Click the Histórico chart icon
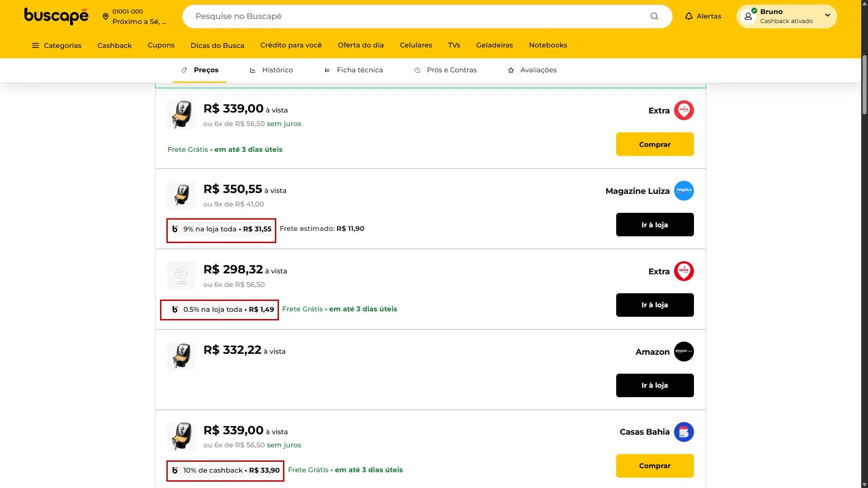The height and width of the screenshot is (488, 868). 254,70
